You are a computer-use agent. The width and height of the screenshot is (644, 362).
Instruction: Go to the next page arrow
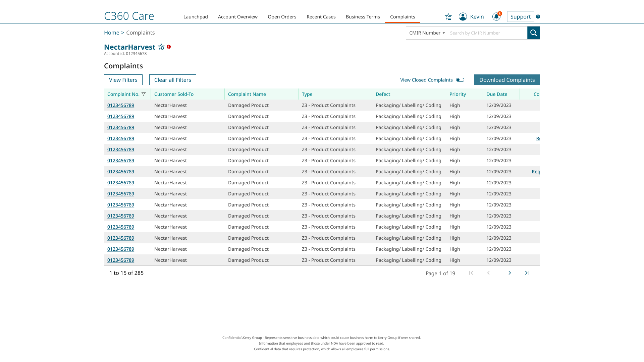(x=509, y=273)
